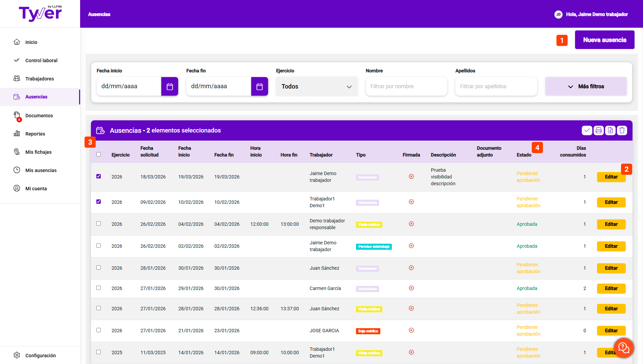643x364 pixels.
Task: Click the Permiso teletrabajo type tag
Action: coord(374,247)
